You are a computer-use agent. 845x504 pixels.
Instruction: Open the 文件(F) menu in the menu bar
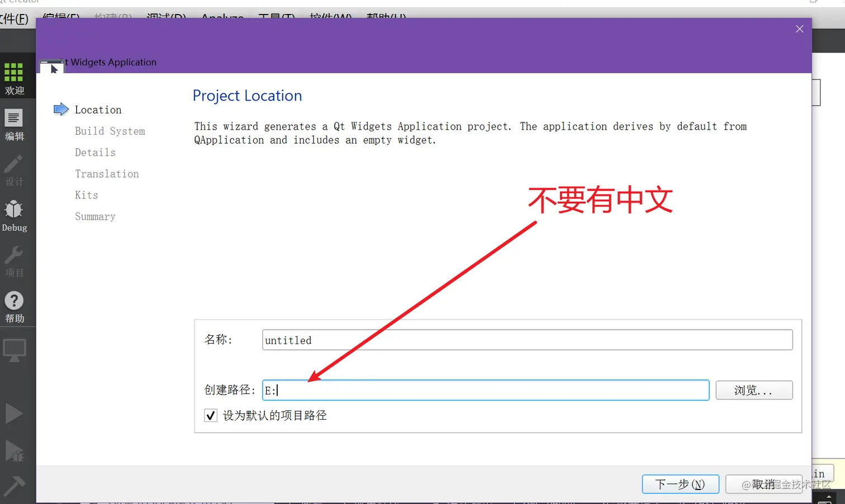(x=13, y=19)
